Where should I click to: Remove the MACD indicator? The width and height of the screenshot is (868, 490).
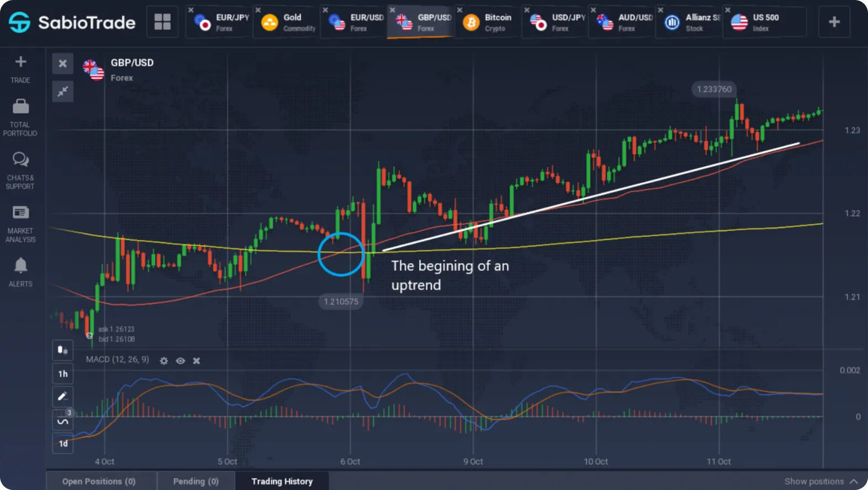[x=197, y=361]
